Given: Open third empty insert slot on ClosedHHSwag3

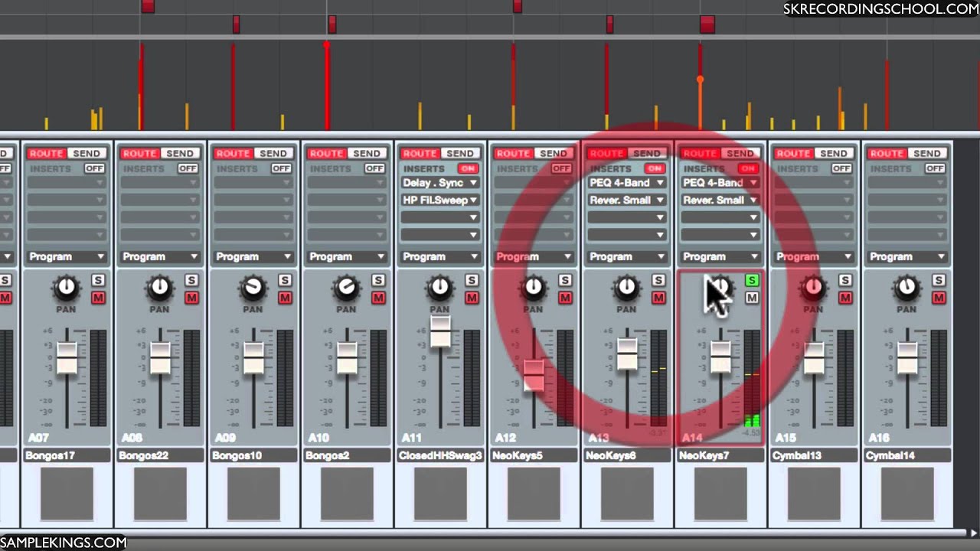Looking at the screenshot, I should pos(439,217).
